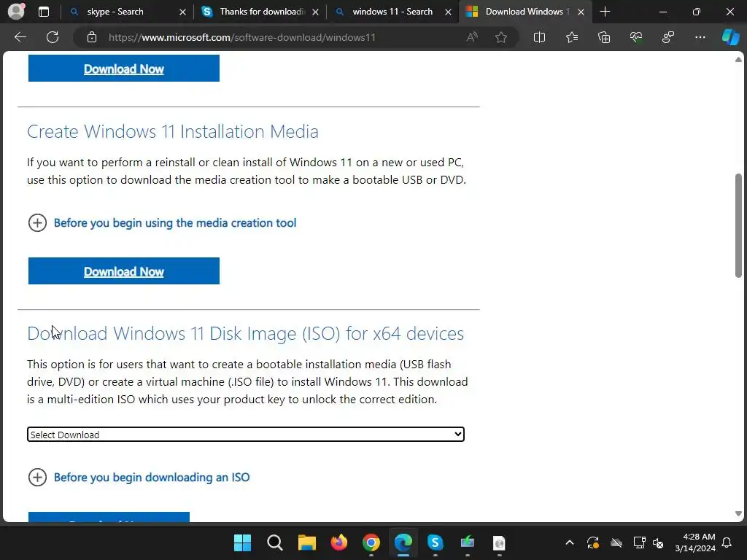Open File Explorer from the taskbar
This screenshot has height=560, width=747.
(307, 542)
